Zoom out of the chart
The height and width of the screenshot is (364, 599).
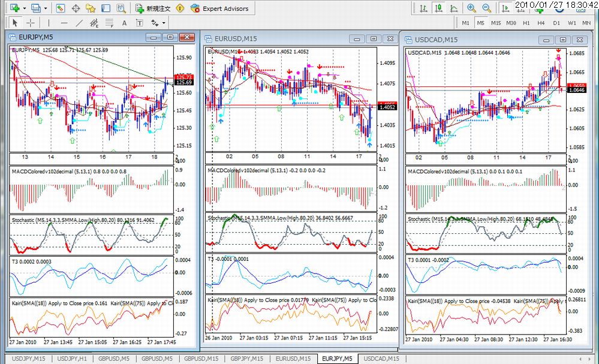coord(487,8)
